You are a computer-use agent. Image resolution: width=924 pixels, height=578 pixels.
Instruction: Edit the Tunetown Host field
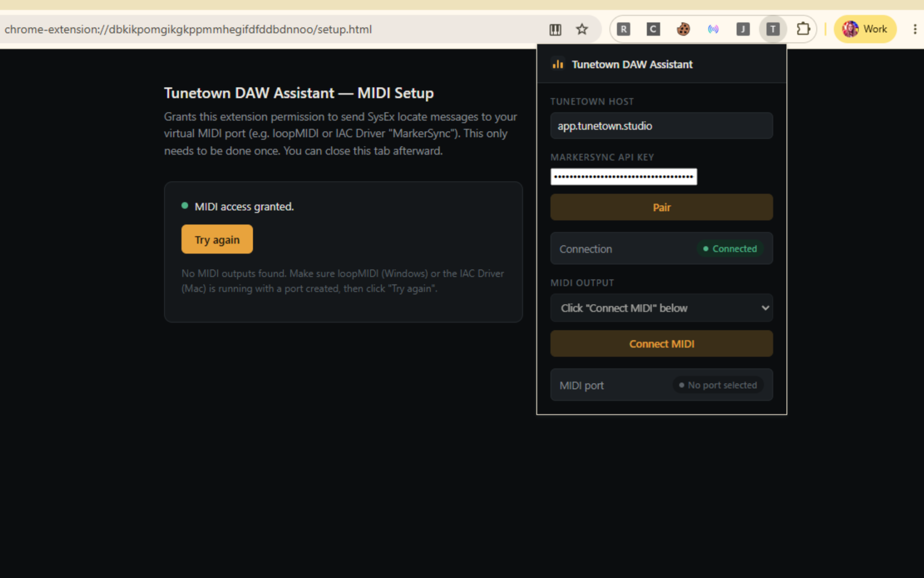tap(661, 126)
